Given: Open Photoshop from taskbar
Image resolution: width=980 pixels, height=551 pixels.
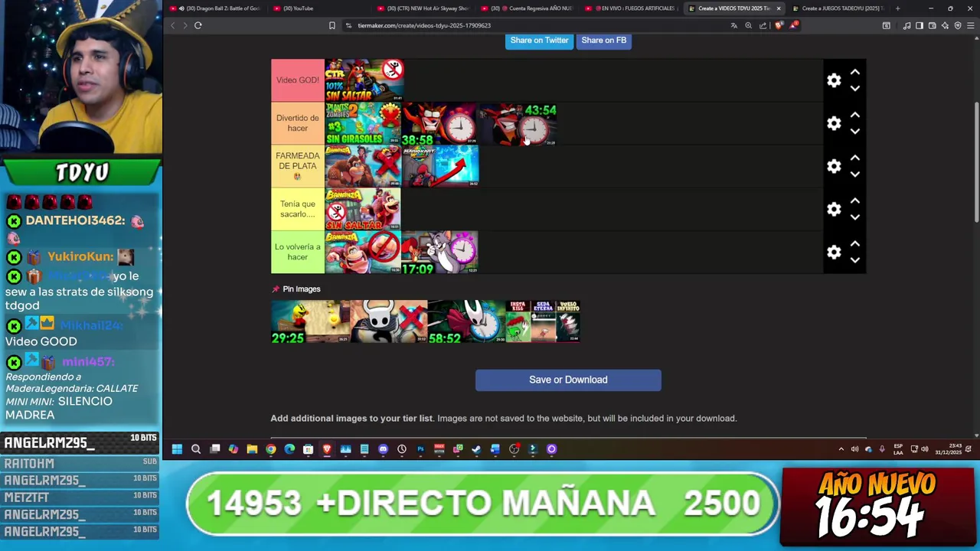Looking at the screenshot, I should [x=420, y=449].
